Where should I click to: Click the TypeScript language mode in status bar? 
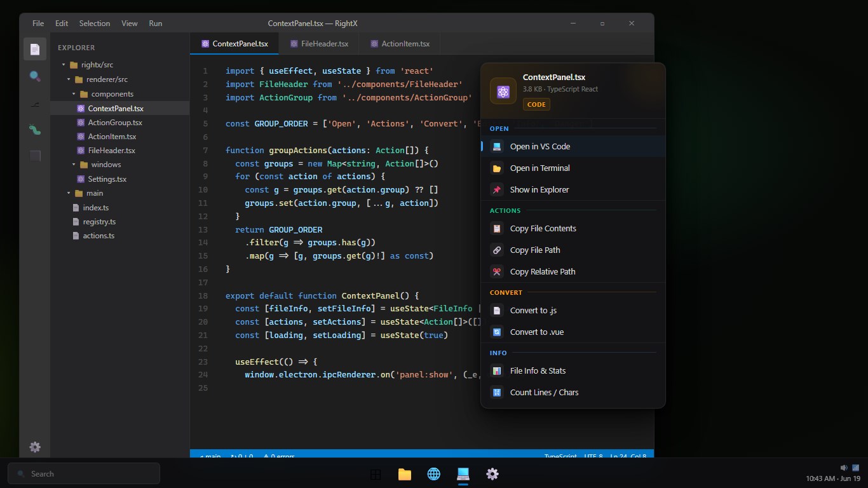pyautogui.click(x=560, y=456)
